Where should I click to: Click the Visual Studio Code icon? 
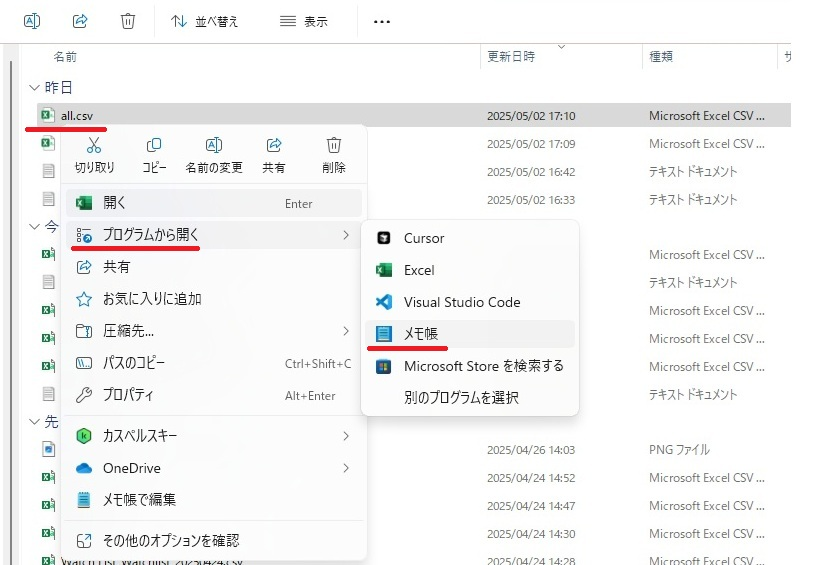pyautogui.click(x=384, y=302)
